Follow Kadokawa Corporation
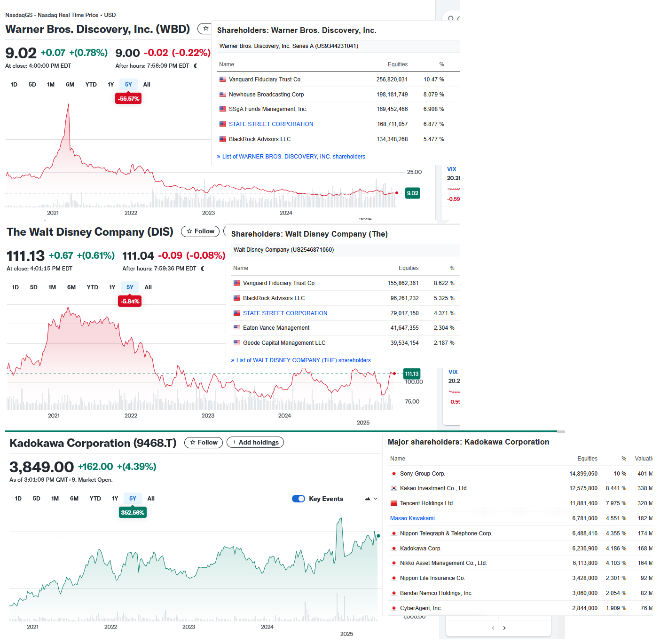The height and width of the screenshot is (644, 668). pos(204,443)
